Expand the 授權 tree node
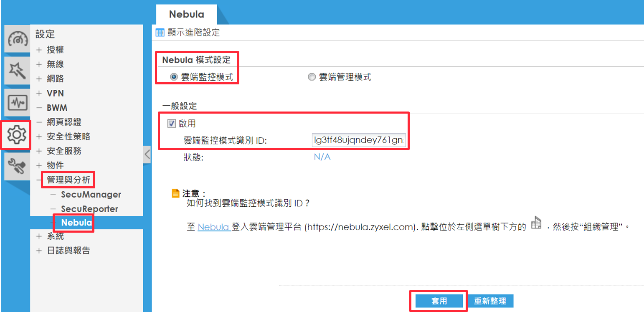 coord(39,50)
